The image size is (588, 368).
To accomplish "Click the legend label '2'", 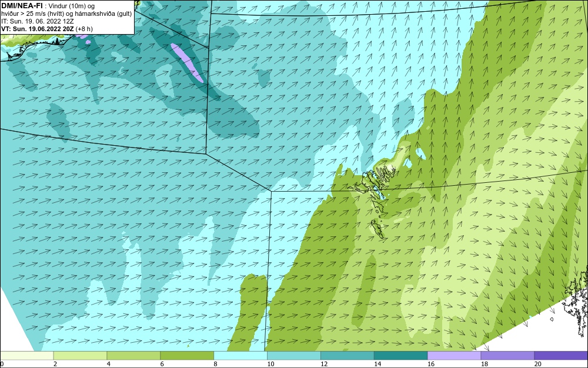I will (55, 364).
